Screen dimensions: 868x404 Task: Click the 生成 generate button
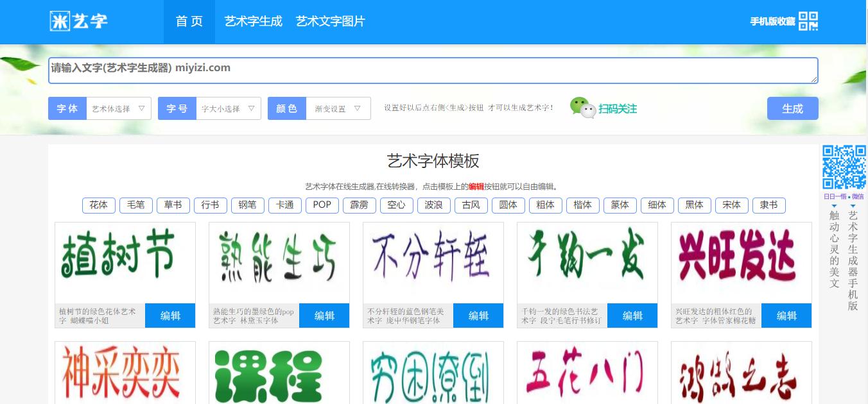[x=792, y=108]
